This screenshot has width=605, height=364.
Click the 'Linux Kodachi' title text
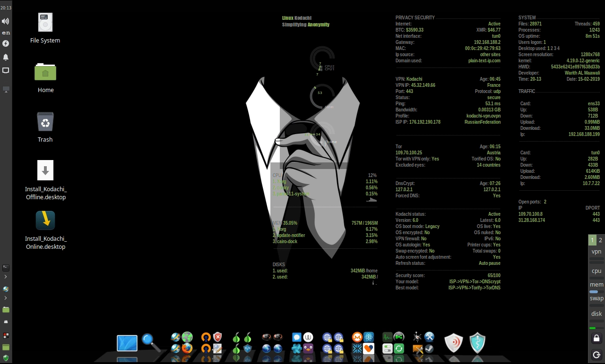click(x=296, y=18)
